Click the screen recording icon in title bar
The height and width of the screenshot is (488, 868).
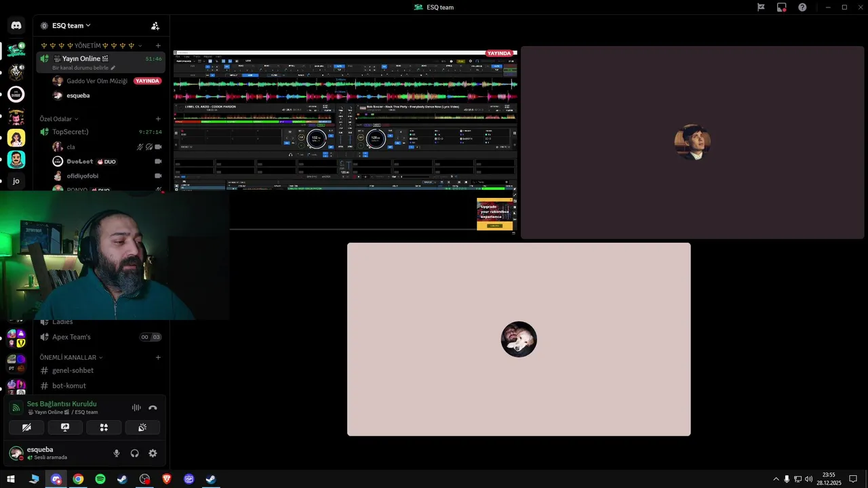(x=781, y=7)
